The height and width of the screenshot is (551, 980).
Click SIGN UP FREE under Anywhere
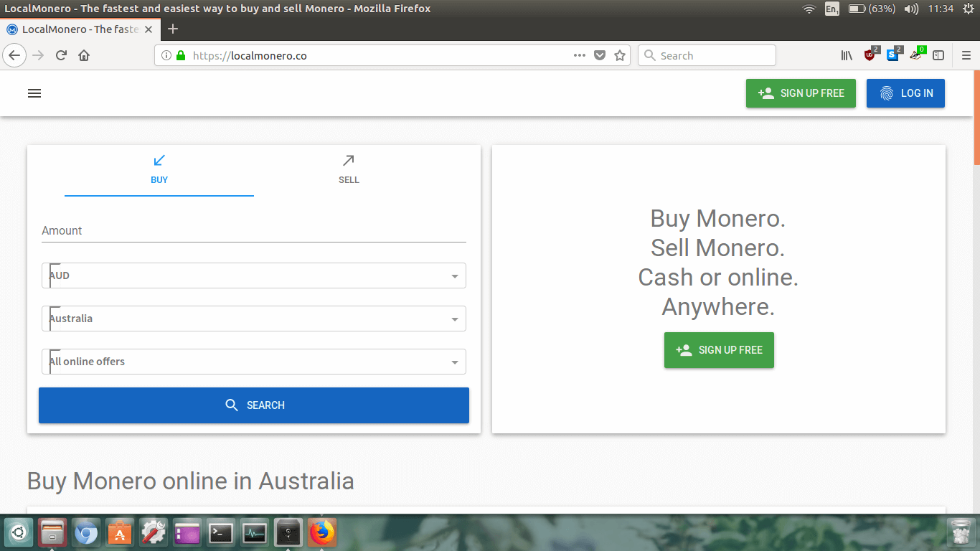coord(719,350)
